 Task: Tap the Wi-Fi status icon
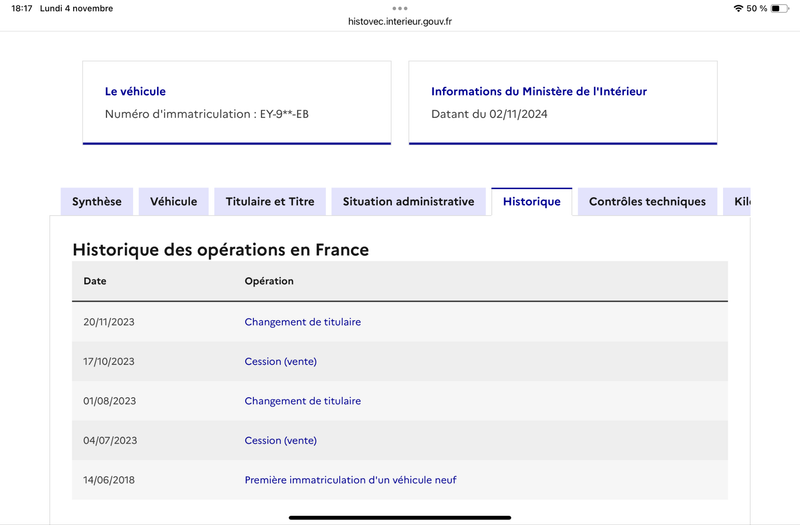click(x=738, y=8)
